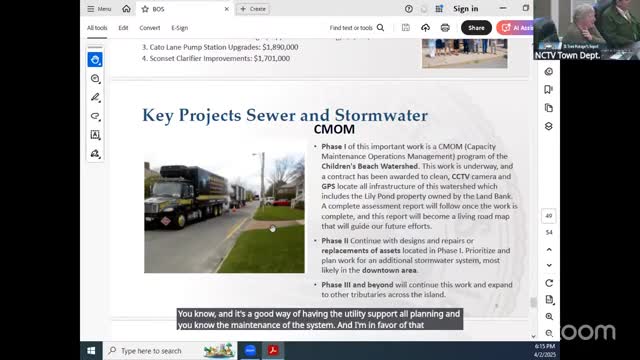Open the bookmarks panel icon

point(549,89)
